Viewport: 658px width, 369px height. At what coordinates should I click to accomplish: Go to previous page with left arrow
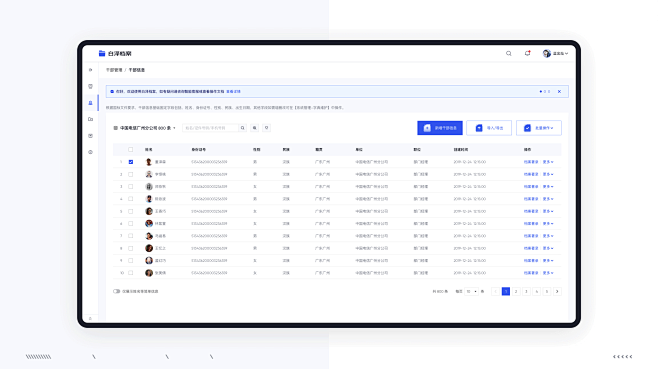[x=496, y=291]
